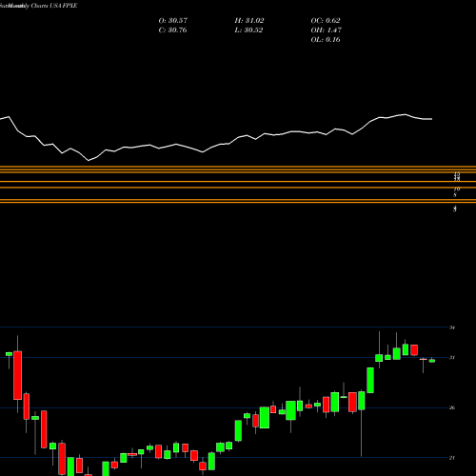Click the high price value H: 31.02
This screenshot has width=476, height=476.
[249, 21]
